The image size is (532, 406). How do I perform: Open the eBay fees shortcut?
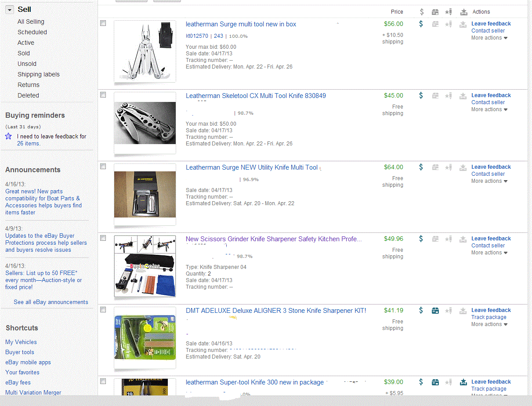(x=18, y=382)
